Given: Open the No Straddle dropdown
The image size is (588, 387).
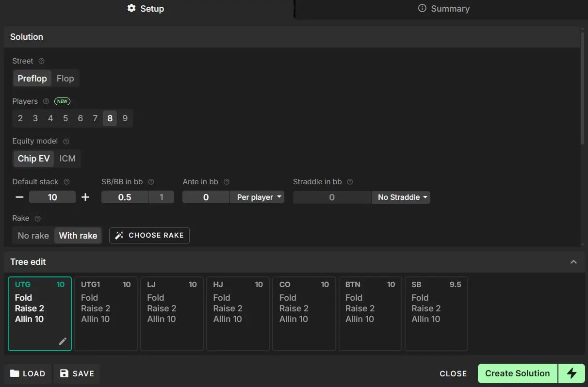Looking at the screenshot, I should point(401,197).
